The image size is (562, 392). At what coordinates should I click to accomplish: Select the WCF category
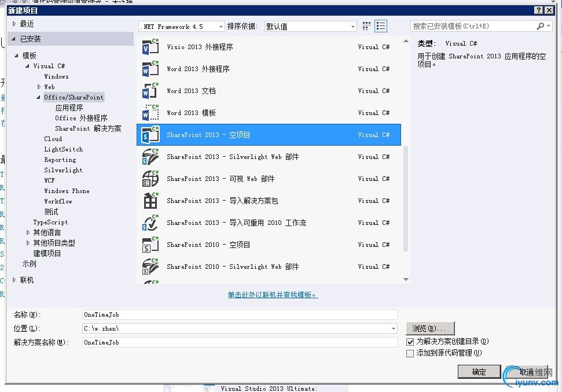[x=49, y=180]
